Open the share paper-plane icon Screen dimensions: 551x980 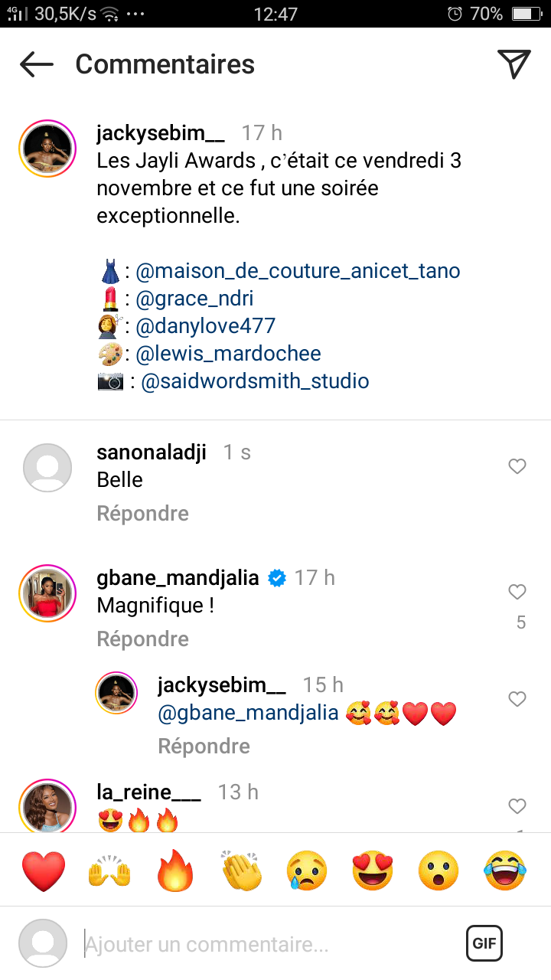click(x=514, y=64)
